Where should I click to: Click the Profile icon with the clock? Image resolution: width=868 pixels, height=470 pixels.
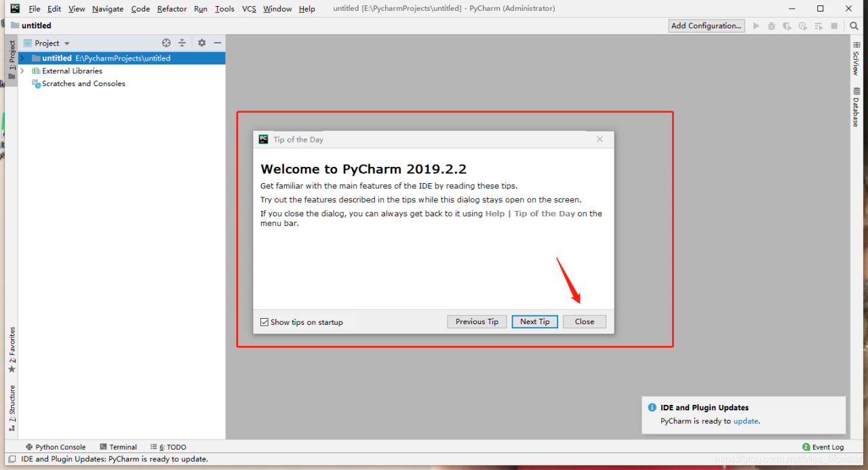pyautogui.click(x=803, y=26)
